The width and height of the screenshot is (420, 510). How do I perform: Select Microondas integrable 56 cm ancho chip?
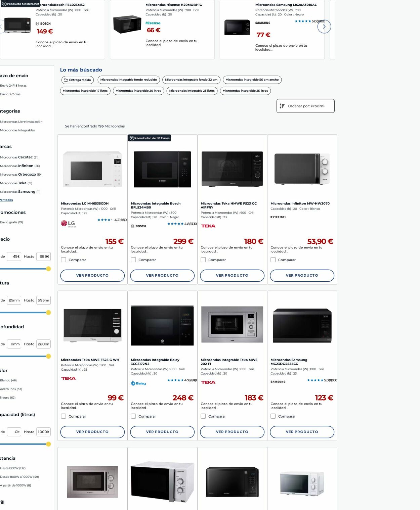tap(252, 80)
